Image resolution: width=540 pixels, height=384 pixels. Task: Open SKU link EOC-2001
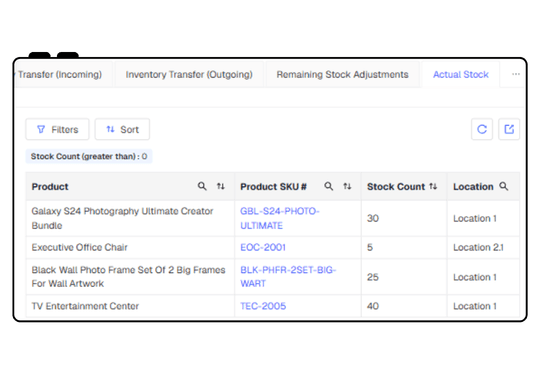click(x=263, y=247)
